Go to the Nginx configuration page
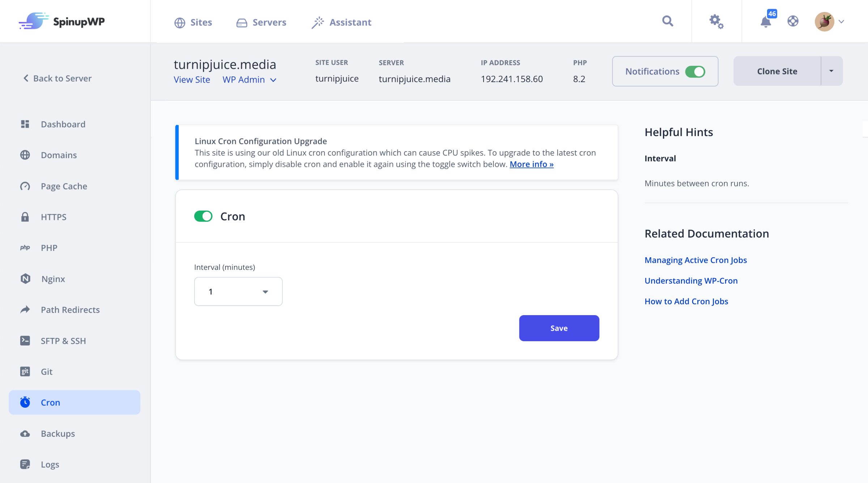Viewport: 868px width, 483px height. [53, 279]
